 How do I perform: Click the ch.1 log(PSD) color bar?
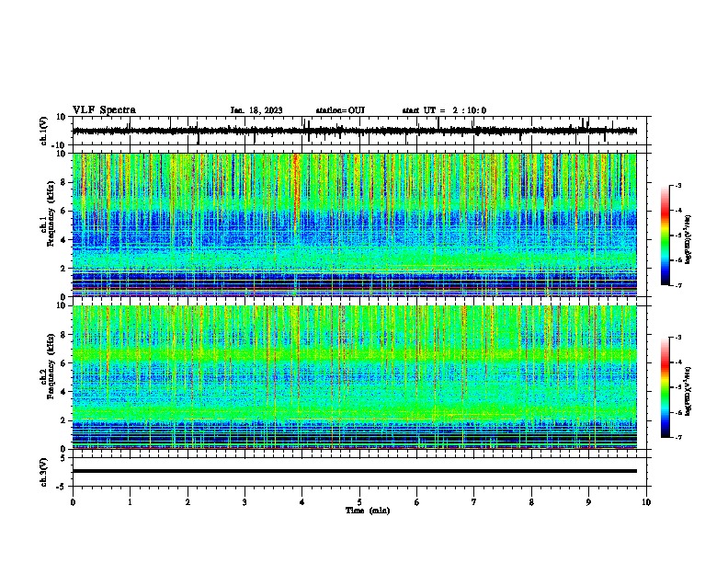(x=665, y=236)
